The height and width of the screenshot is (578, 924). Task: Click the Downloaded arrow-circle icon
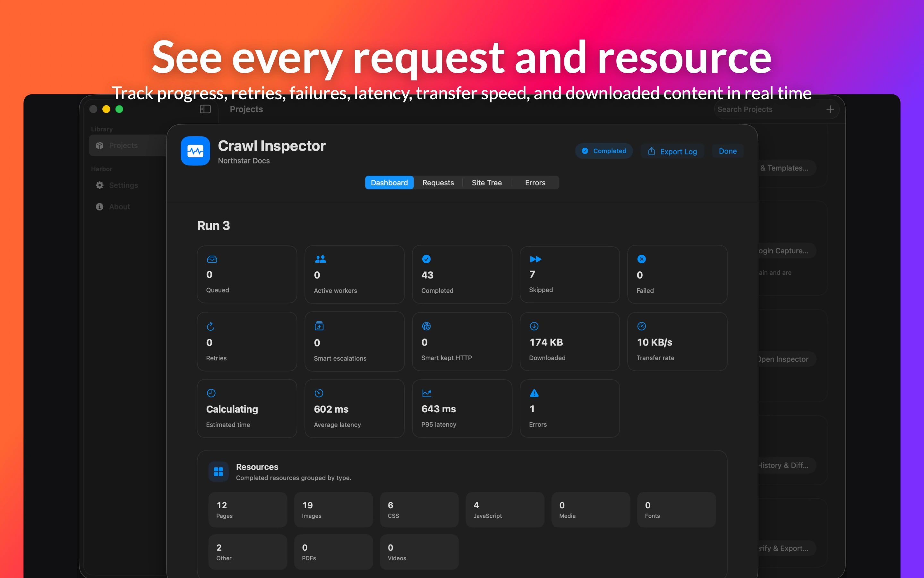pos(534,326)
